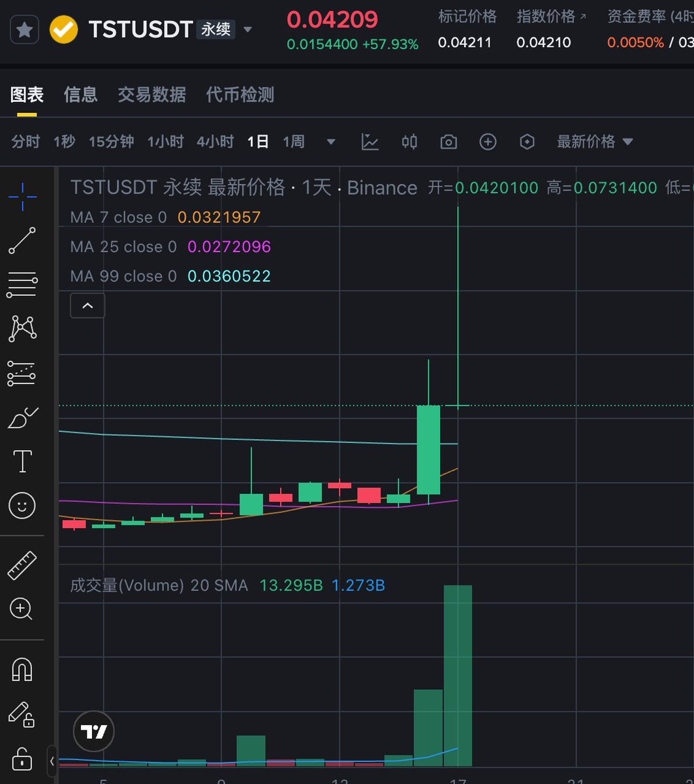Select the crosshair cursor tool

point(22,197)
